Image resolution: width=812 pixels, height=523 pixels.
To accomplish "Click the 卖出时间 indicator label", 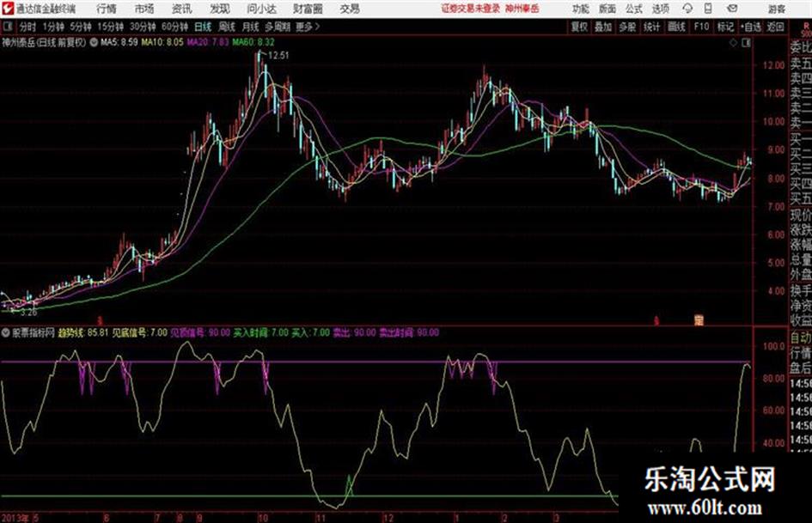I will 409,332.
